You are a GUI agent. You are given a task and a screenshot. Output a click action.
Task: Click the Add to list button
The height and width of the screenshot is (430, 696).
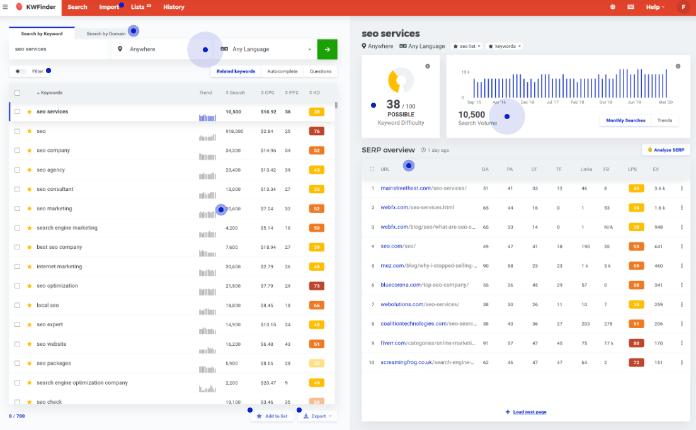pos(272,416)
